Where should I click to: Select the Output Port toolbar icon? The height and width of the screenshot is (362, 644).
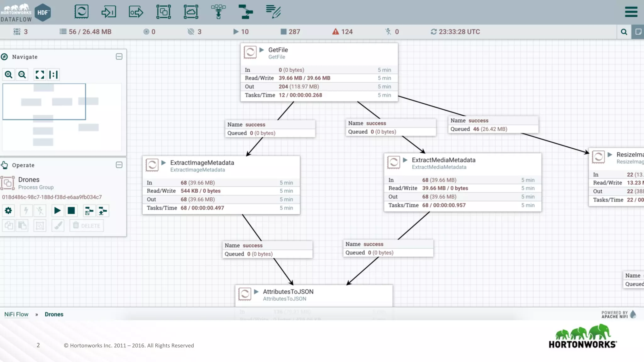136,12
